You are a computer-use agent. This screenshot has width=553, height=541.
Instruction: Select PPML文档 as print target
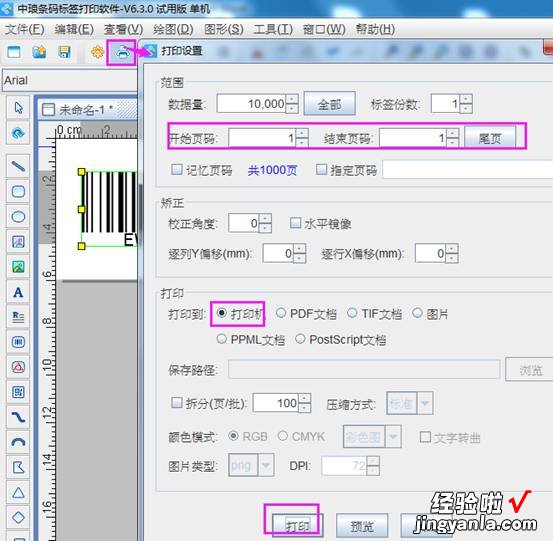[x=221, y=339]
